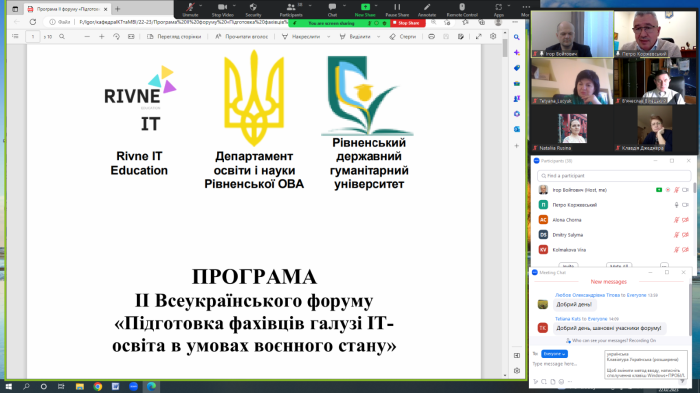The width and height of the screenshot is (700, 393).
Task: Unmute Alona Choma's microphone icon
Action: 677,220
